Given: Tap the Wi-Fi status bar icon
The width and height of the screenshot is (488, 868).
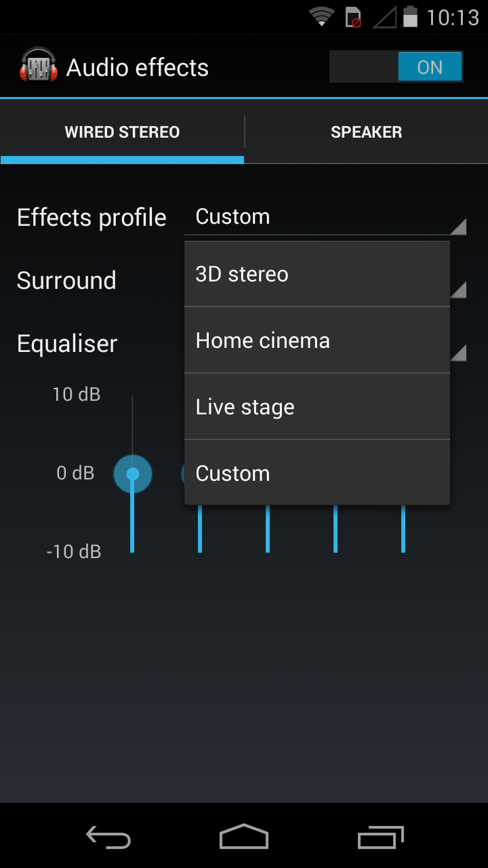Looking at the screenshot, I should point(322,17).
